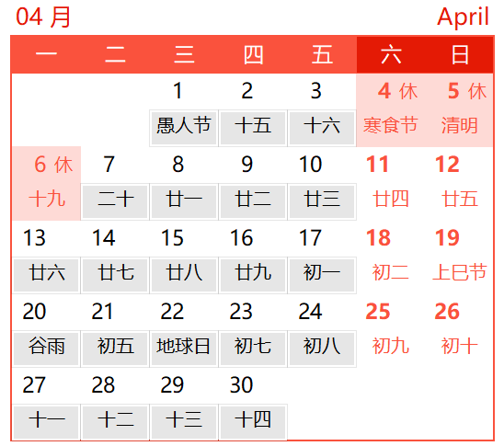Click date 9 with lunar 廿二
Viewport: 504px width, 446px height.
[253, 184]
